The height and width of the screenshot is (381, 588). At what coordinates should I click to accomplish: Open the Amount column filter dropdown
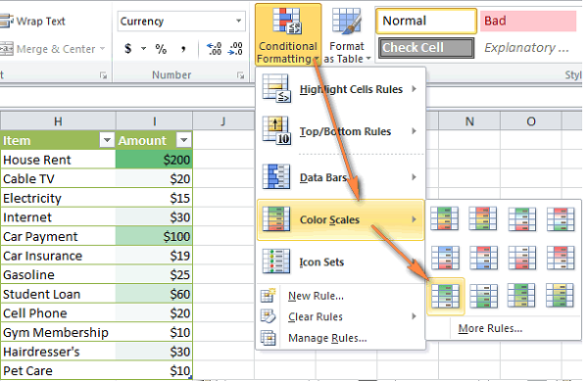point(184,140)
